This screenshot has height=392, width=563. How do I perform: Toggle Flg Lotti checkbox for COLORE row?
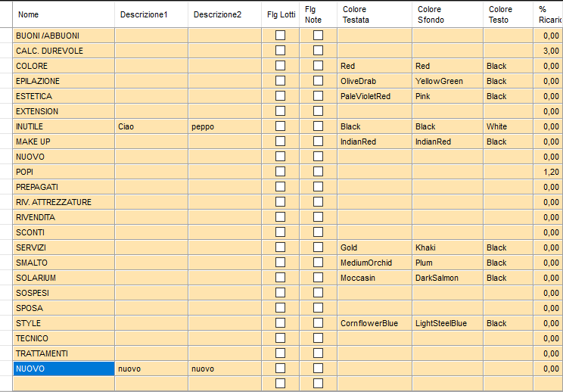280,66
